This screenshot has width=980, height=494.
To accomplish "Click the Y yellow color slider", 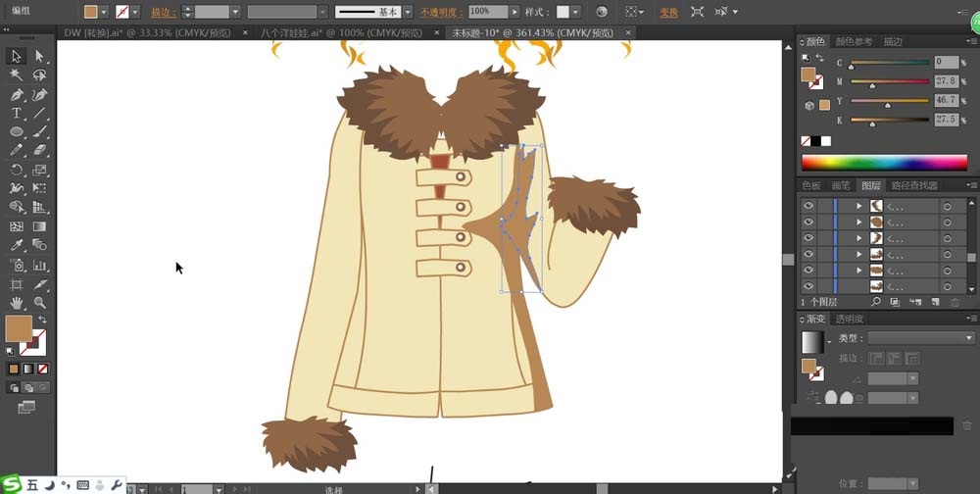I will [x=888, y=100].
